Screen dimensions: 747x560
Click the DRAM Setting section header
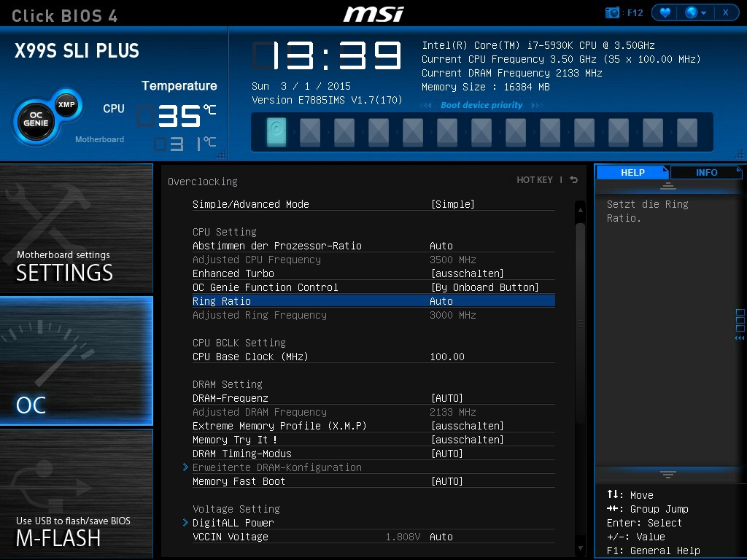tap(228, 384)
